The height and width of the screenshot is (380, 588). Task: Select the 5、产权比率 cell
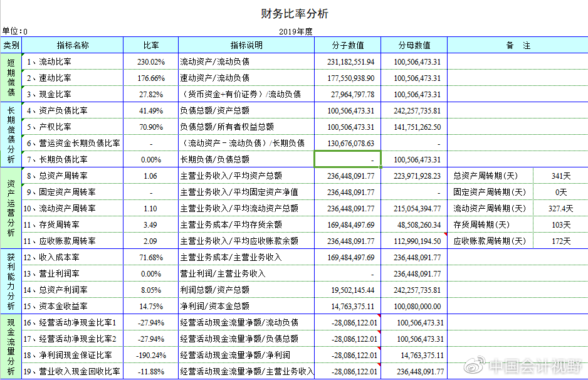[72, 127]
